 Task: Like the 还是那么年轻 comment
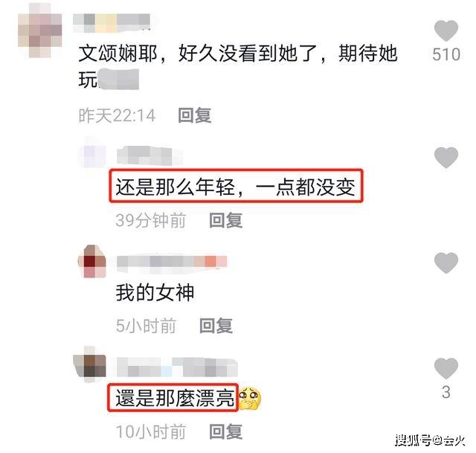click(x=446, y=158)
